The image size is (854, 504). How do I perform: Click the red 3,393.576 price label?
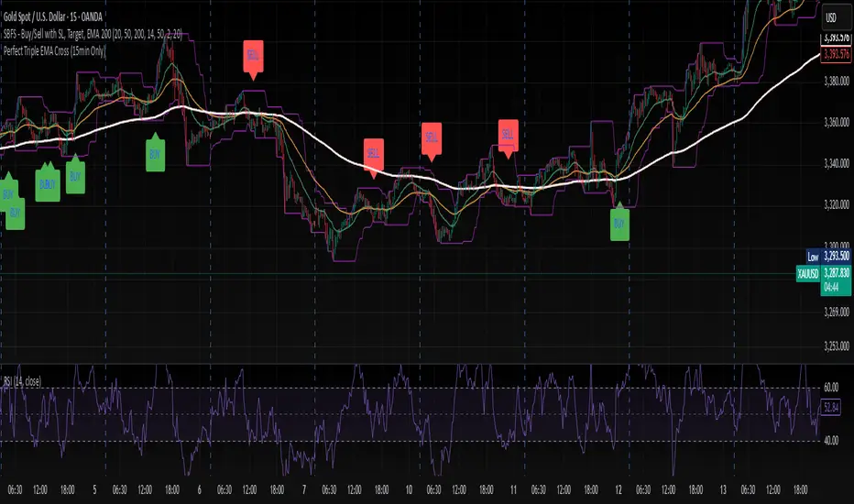[836, 54]
